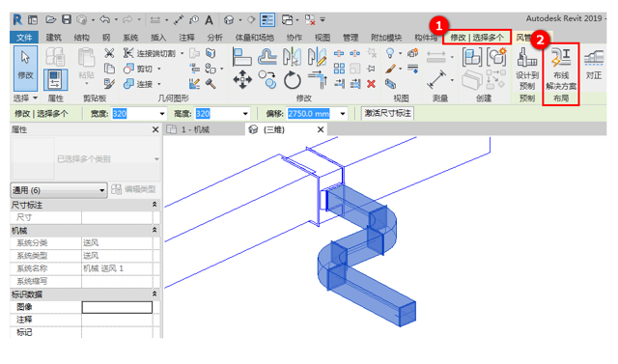Activate the 修改 (Modify) arrow tool

[25, 68]
